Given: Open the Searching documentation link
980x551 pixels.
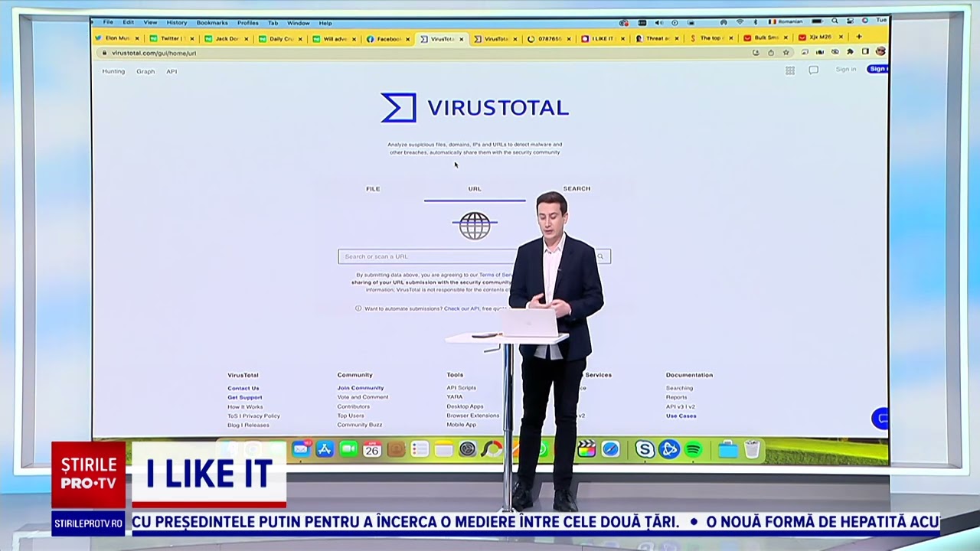Looking at the screenshot, I should point(679,388).
